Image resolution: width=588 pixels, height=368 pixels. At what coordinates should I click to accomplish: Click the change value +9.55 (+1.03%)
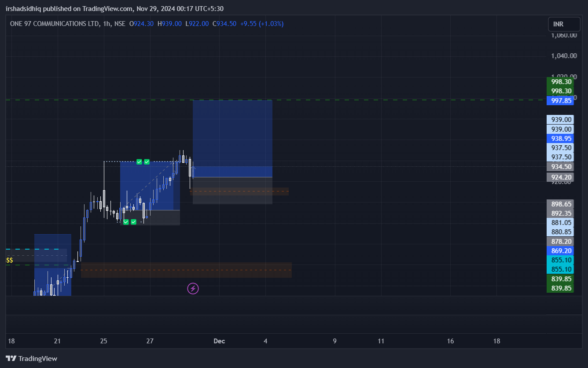262,24
